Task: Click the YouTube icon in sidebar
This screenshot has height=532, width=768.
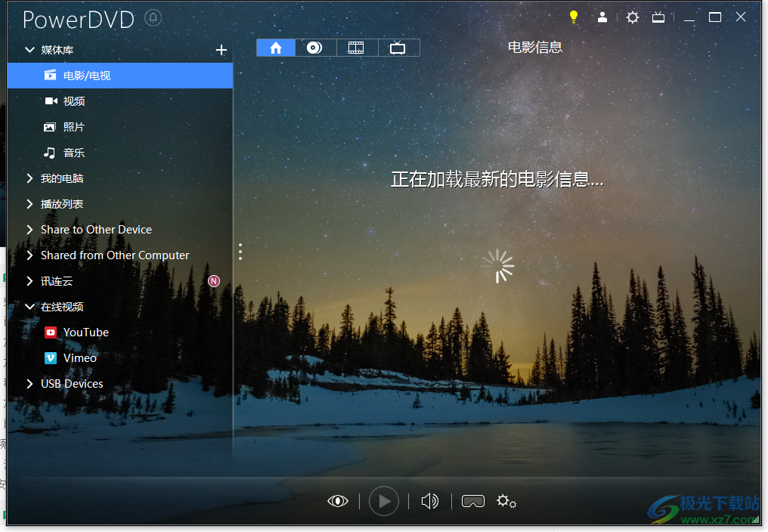Action: point(51,332)
